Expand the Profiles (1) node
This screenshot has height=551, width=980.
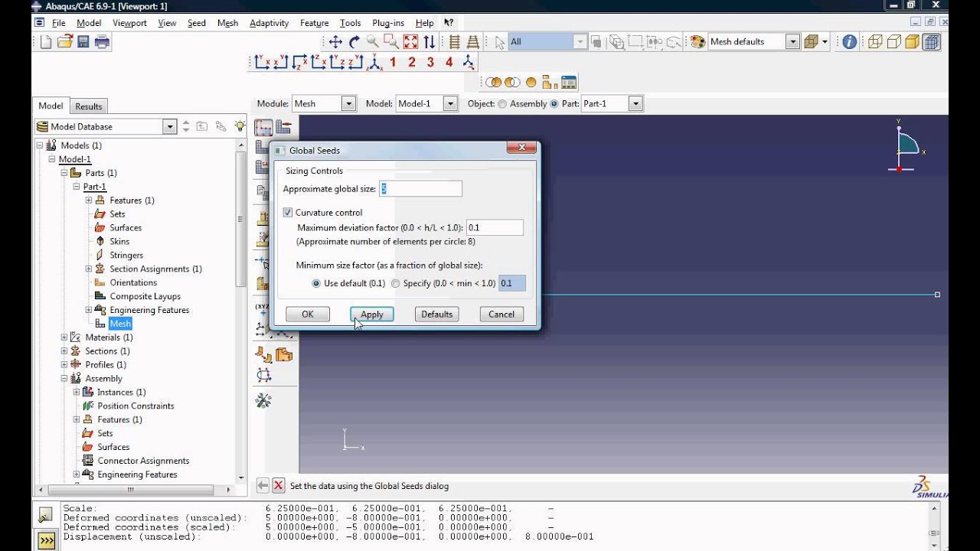click(64, 365)
